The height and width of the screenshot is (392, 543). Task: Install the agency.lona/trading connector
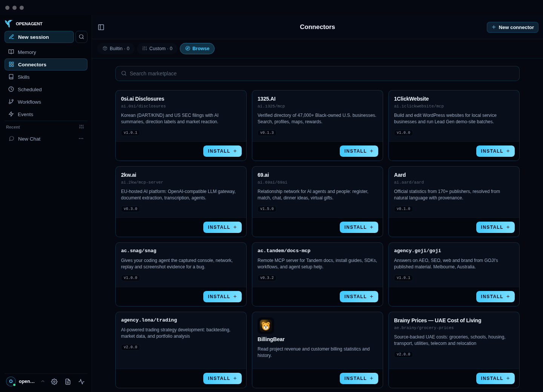222,378
